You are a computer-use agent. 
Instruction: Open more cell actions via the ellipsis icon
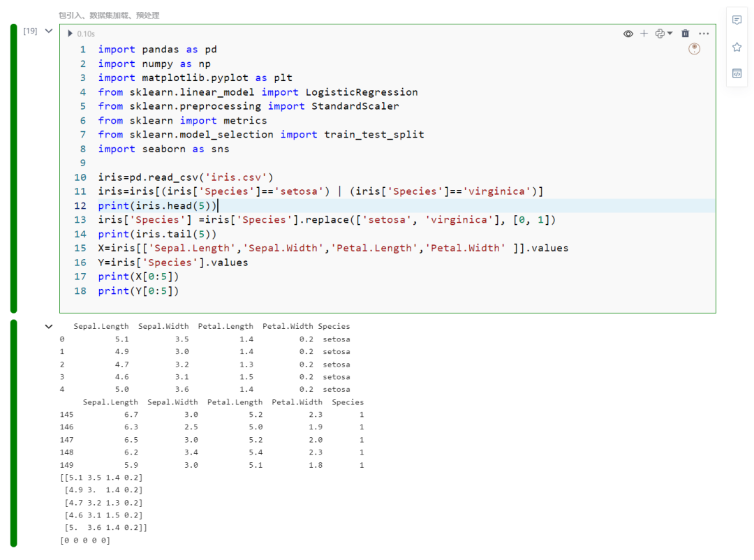click(x=704, y=33)
